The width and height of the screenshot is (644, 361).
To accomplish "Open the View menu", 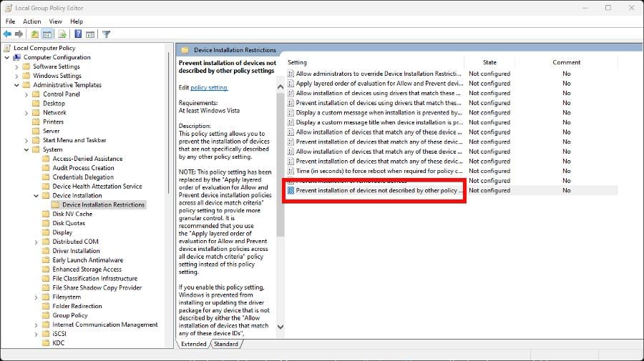I will 55,21.
